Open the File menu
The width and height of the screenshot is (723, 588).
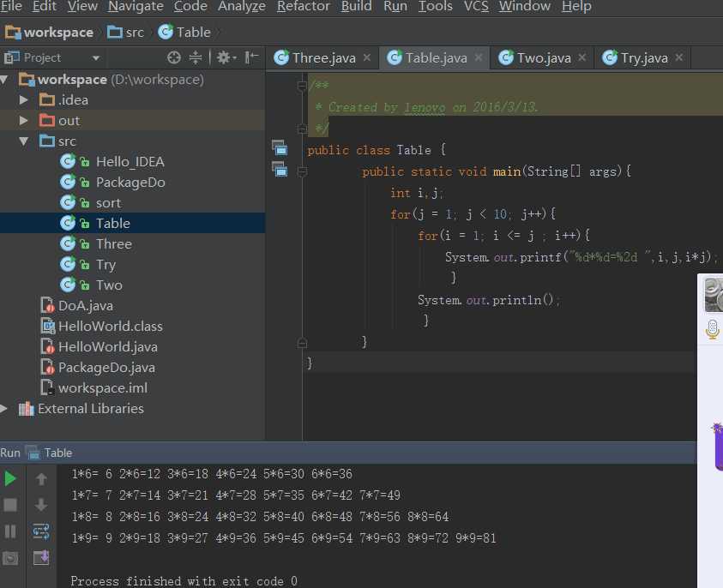point(11,6)
